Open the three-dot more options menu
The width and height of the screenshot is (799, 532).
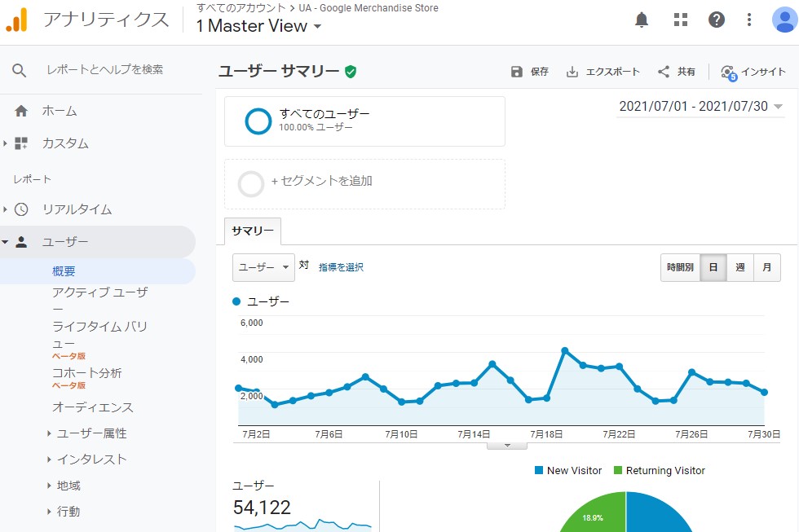click(748, 20)
